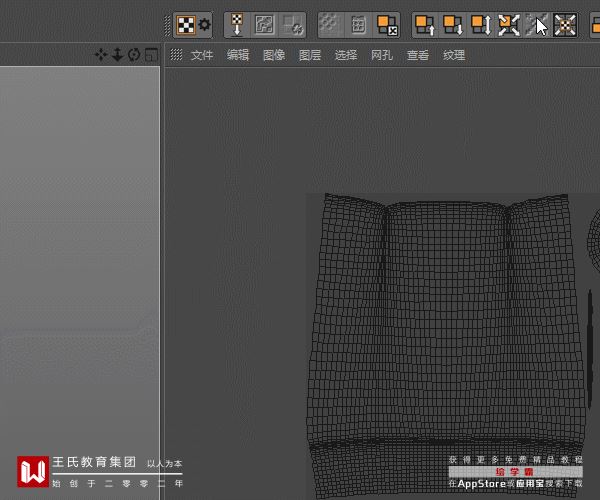Image resolution: width=600 pixels, height=500 pixels.
Task: Open the 图像 menu
Action: click(274, 55)
